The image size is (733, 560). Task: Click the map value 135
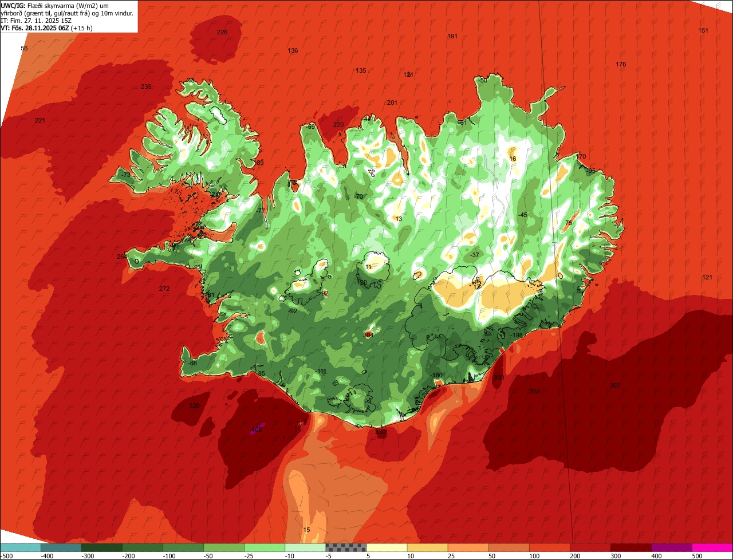pos(361,70)
